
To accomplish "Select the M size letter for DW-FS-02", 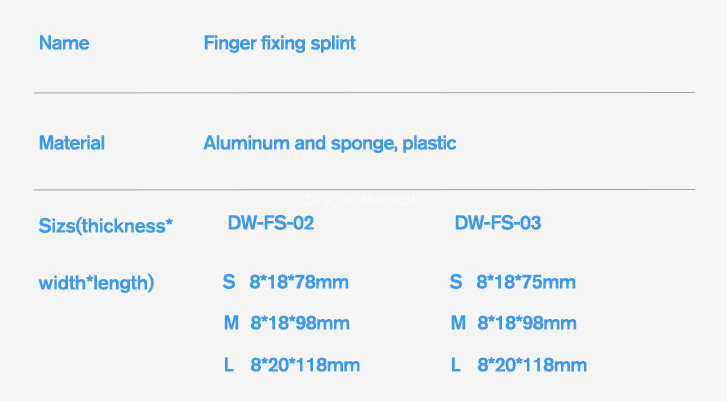I will point(231,323).
